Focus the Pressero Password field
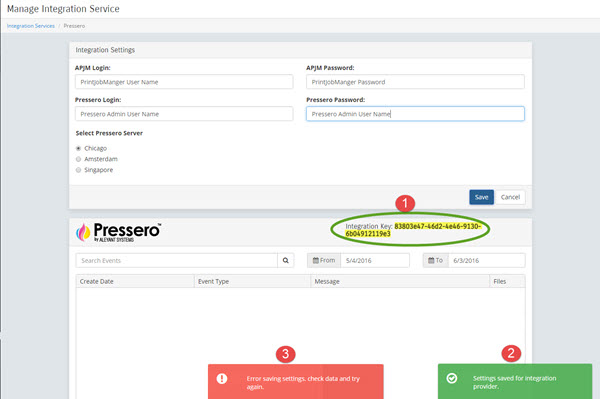This screenshot has width=600, height=399. 415,114
